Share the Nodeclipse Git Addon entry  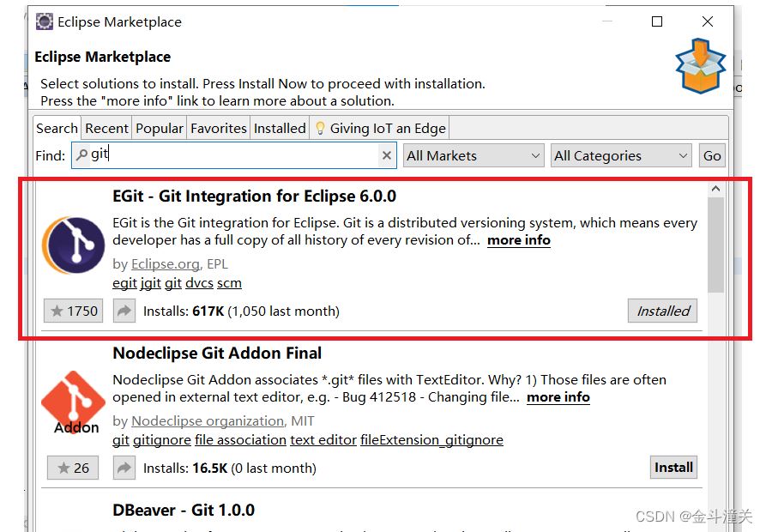124,468
